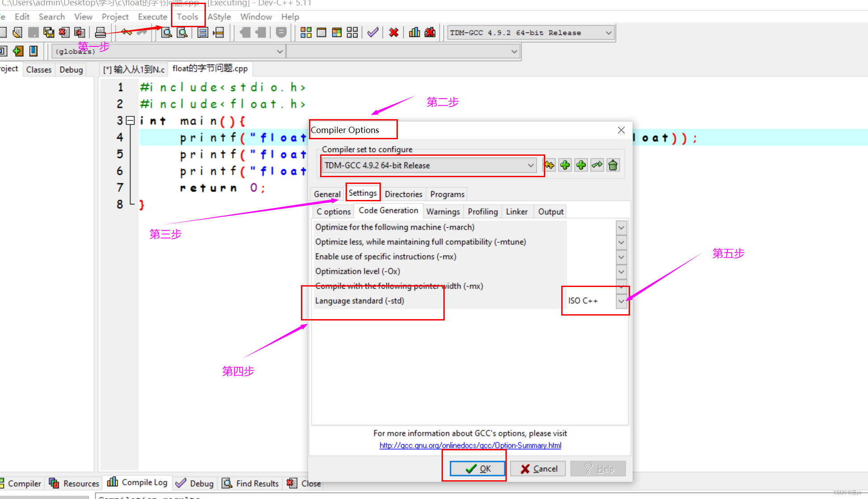Expand the Optimization level (-Ox) dropdown
868x499 pixels.
(622, 271)
